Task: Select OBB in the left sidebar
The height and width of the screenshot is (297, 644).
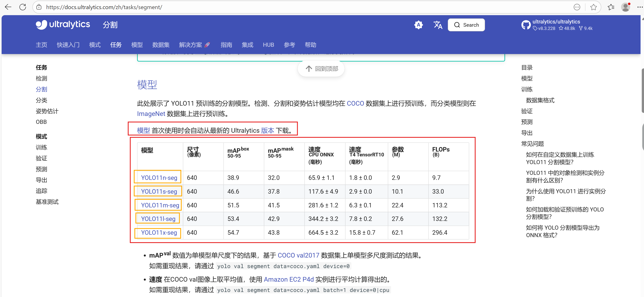Action: [41, 122]
